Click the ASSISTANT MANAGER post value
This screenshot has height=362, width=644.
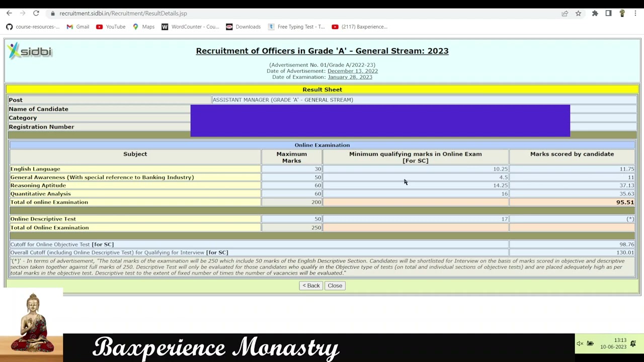[x=283, y=100]
